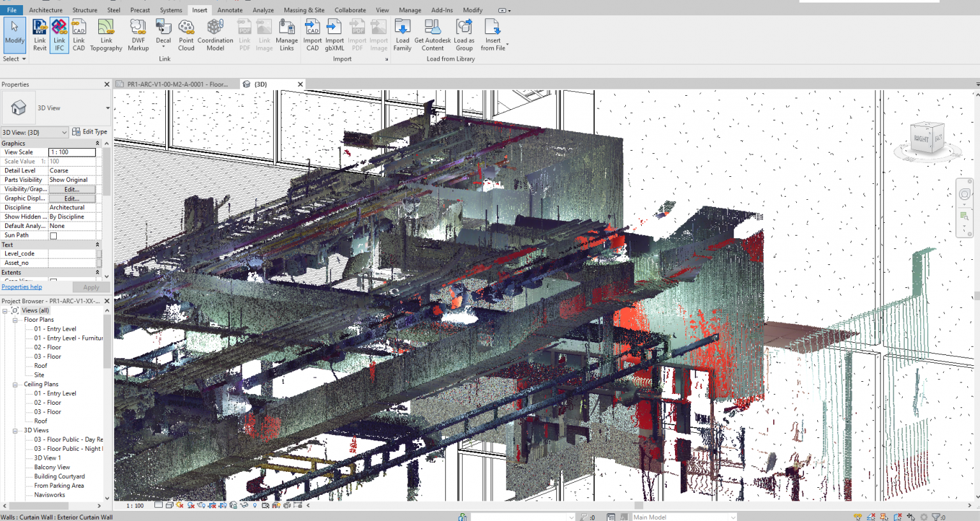Import a CAD file

click(312, 34)
